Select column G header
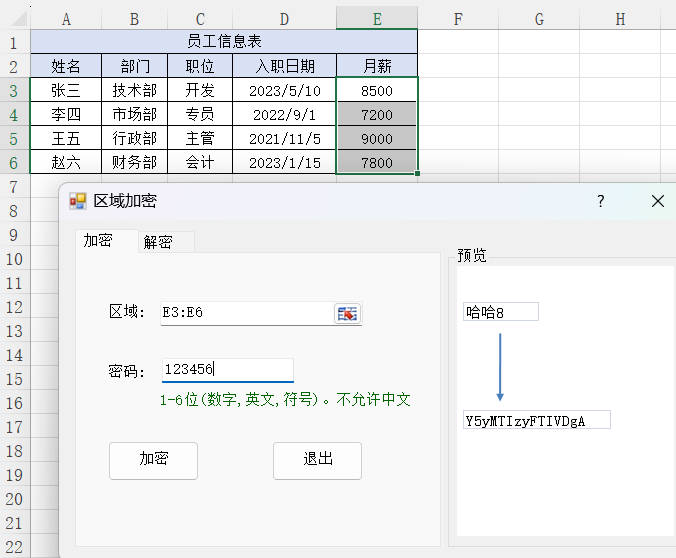The image size is (676, 558). (539, 18)
